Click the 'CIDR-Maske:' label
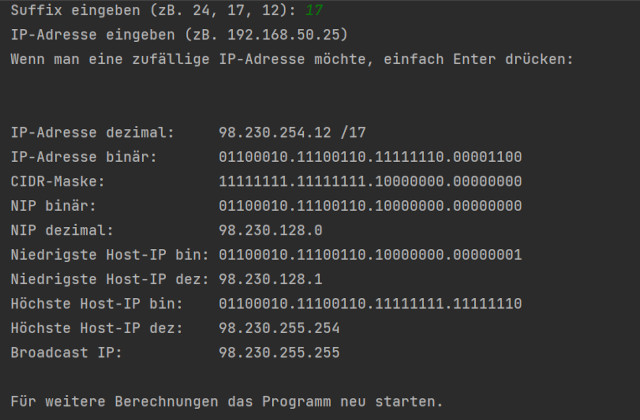The height and width of the screenshot is (420, 640). click(x=57, y=181)
